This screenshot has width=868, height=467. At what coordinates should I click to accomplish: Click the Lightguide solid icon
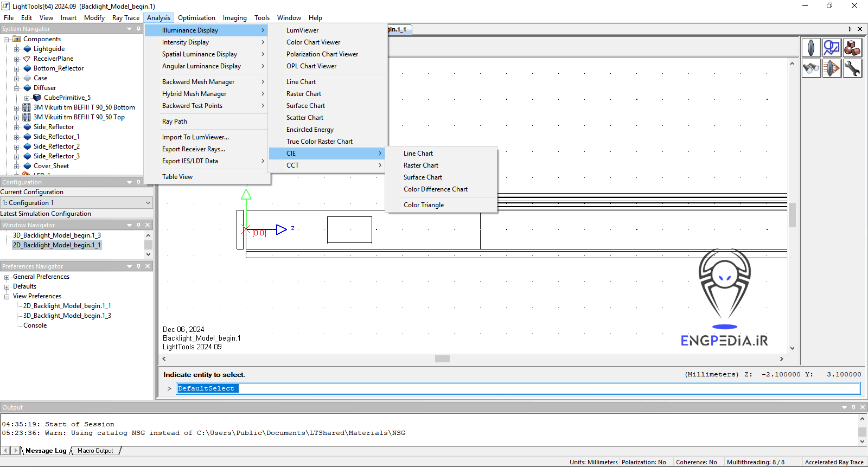click(x=27, y=49)
